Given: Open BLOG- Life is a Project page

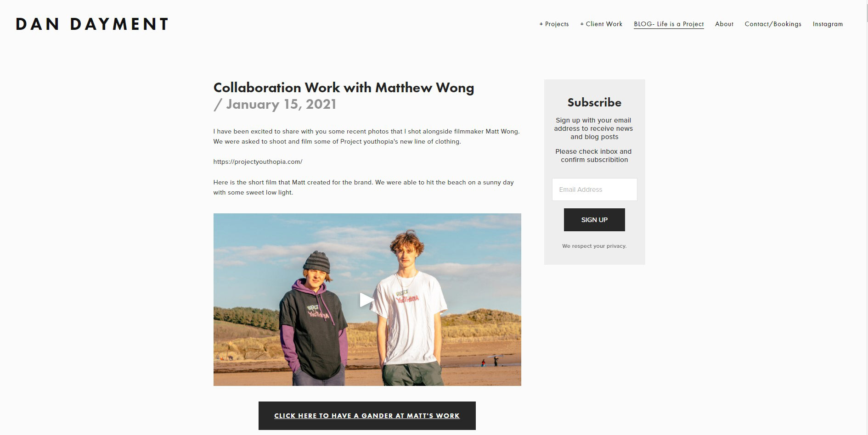Looking at the screenshot, I should pyautogui.click(x=669, y=24).
